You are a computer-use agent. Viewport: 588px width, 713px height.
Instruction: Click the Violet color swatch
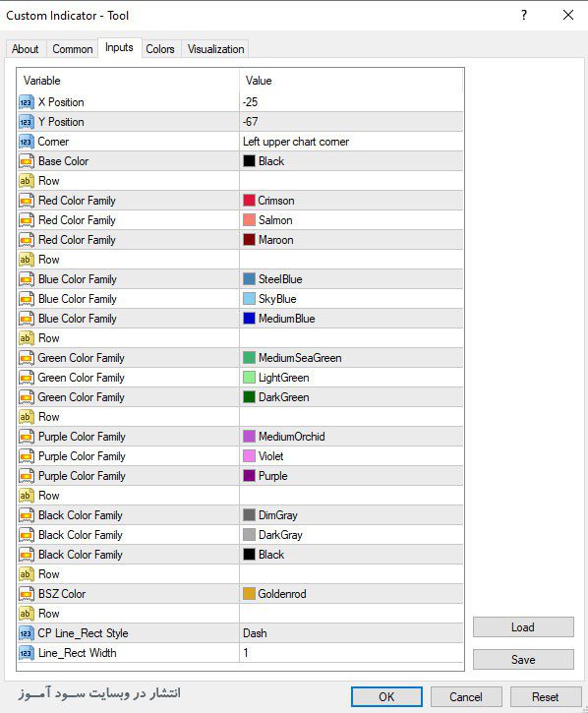(249, 456)
